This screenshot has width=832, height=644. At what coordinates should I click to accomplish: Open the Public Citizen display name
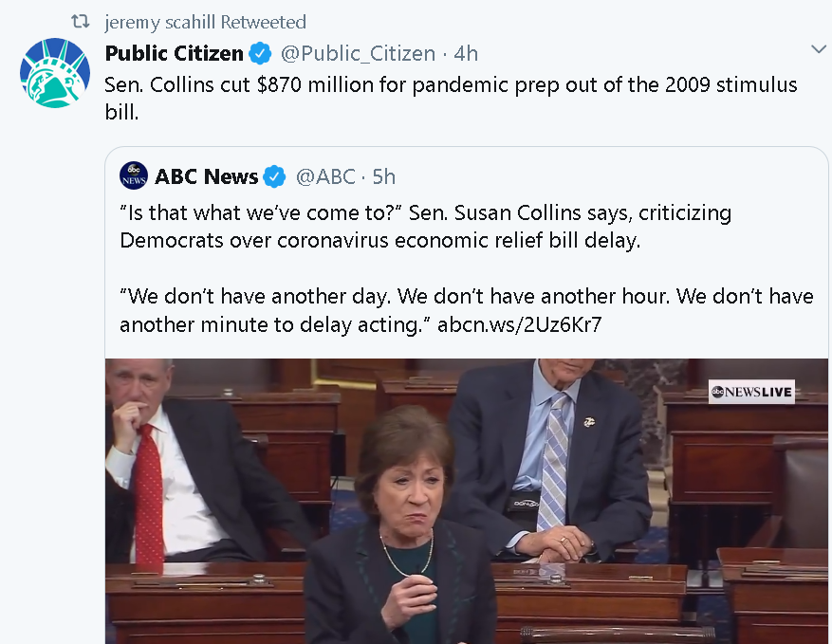point(174,53)
